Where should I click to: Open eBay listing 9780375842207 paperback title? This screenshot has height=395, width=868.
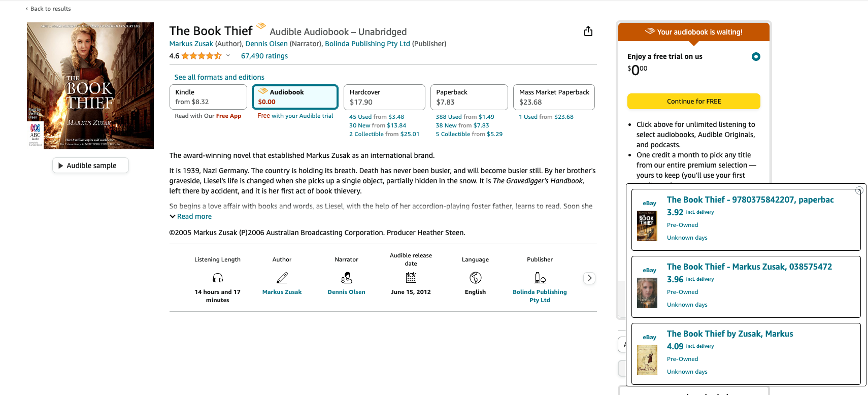pos(750,200)
